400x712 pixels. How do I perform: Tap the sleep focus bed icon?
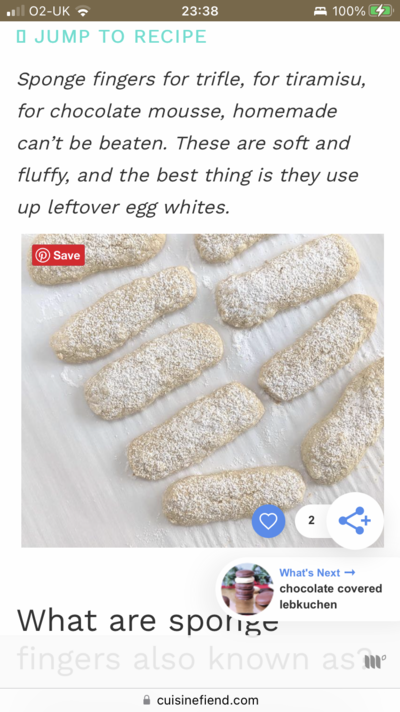click(x=321, y=11)
